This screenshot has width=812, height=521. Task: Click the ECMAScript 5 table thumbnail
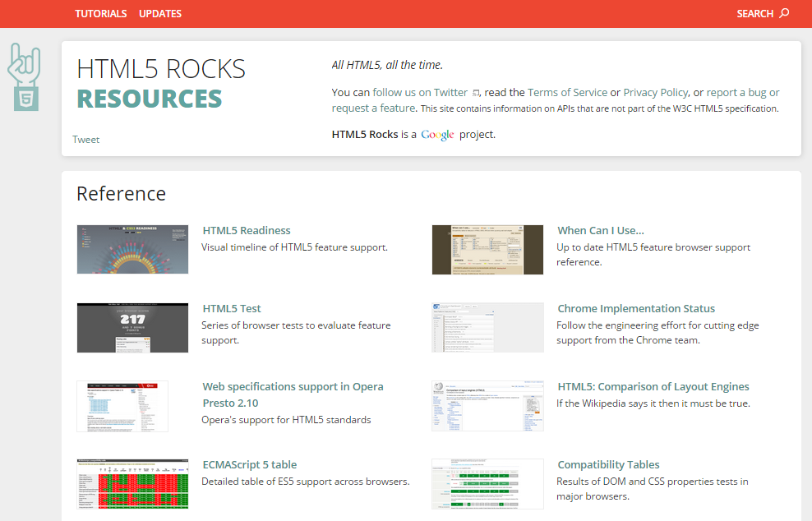tap(132, 484)
